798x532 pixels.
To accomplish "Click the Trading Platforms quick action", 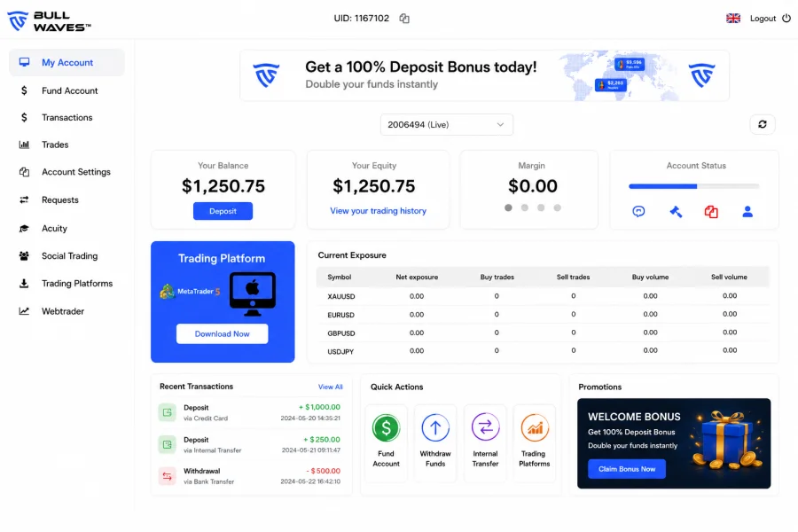I will coord(535,442).
